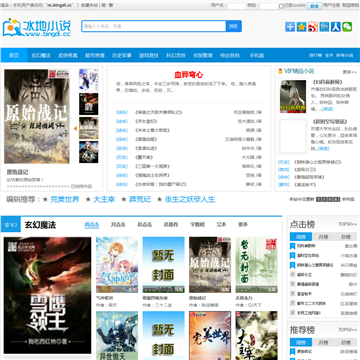The height and width of the screenshot is (360, 360).
Task: Click the rank-three bookmark icon in 点击榜
Action: pyautogui.click(x=292, y=265)
